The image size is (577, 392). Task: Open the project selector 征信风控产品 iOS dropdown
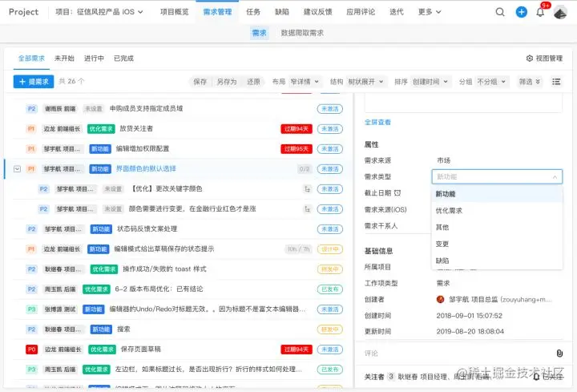(99, 12)
